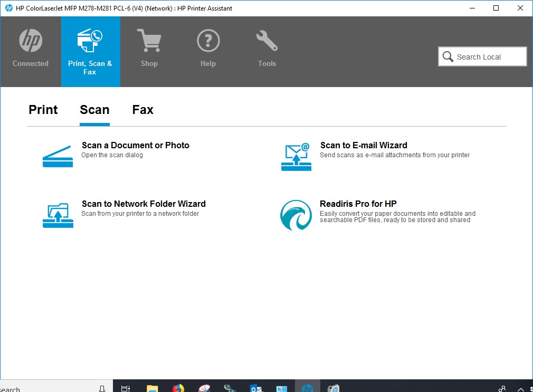Click the Readiris Pro eagle icon

coord(296,215)
